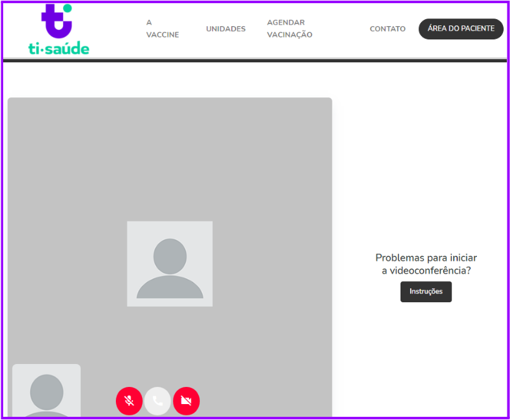Toggle the muted microphone button
The width and height of the screenshot is (510, 420).
[x=129, y=401]
